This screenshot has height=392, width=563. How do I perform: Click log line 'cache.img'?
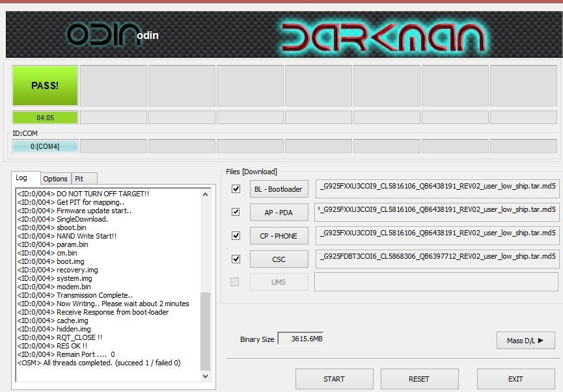(x=53, y=320)
